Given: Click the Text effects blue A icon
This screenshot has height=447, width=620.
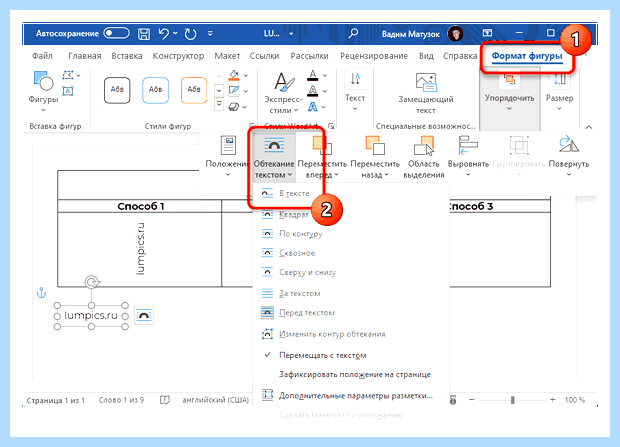Looking at the screenshot, I should (x=312, y=106).
